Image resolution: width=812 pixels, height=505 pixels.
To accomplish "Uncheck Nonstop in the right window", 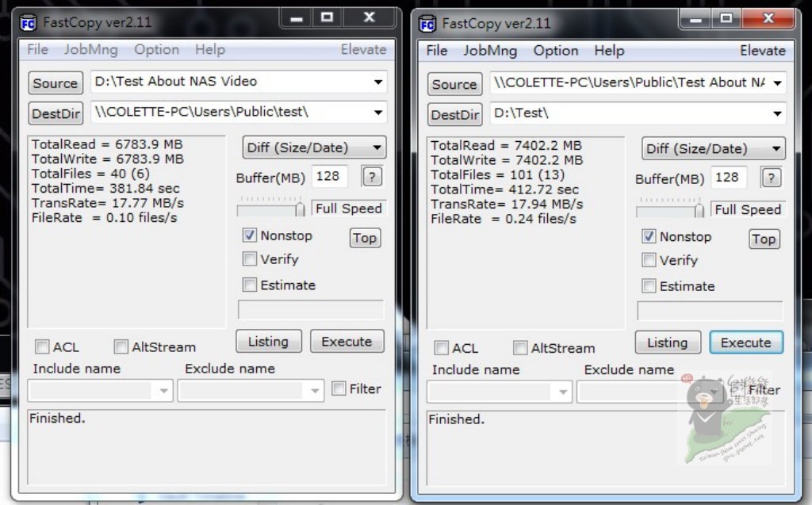I will tap(649, 236).
